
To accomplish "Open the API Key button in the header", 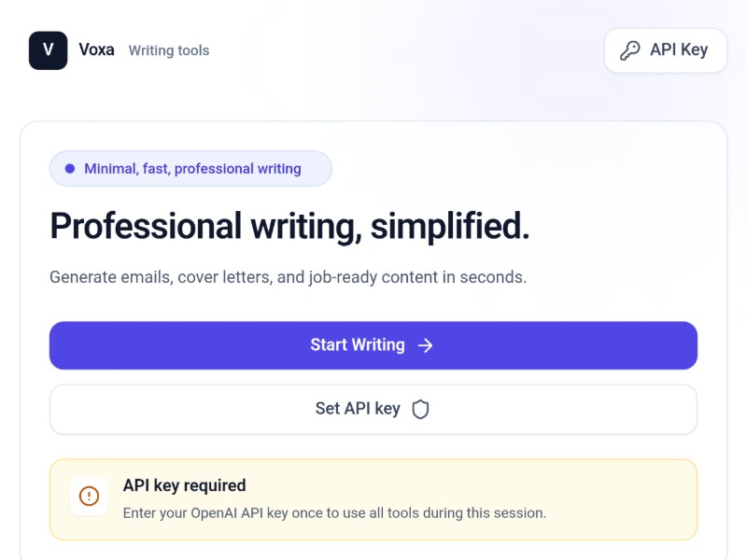I will coord(665,50).
